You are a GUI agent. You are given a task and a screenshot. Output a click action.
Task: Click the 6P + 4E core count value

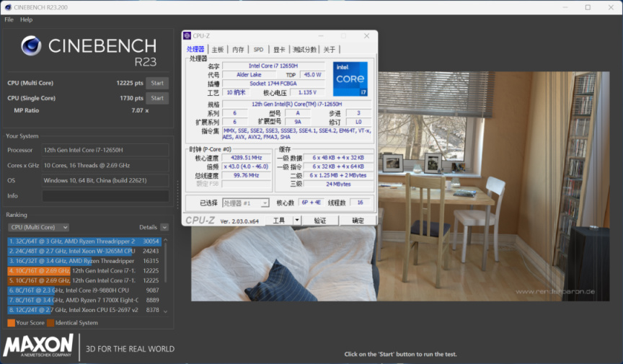[311, 203]
